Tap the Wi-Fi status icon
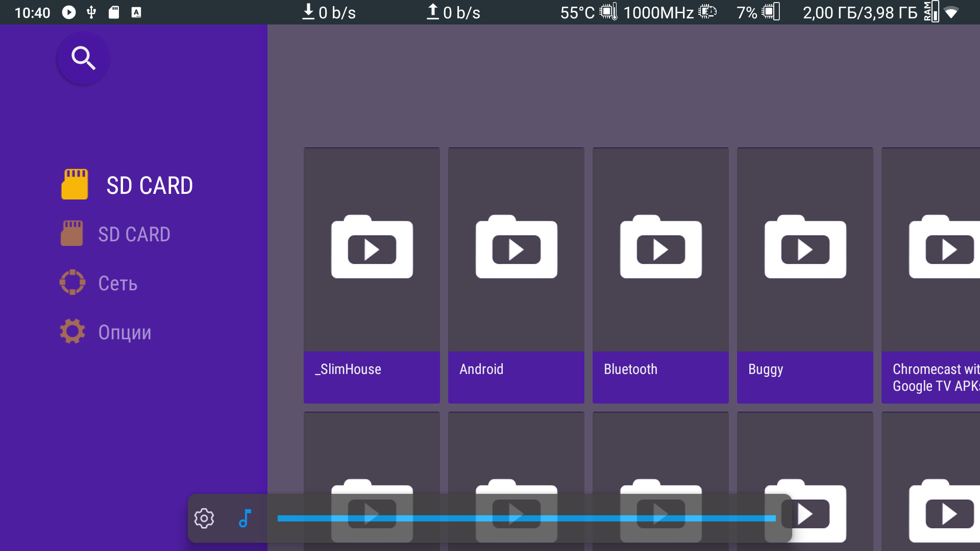980x551 pixels. (951, 12)
